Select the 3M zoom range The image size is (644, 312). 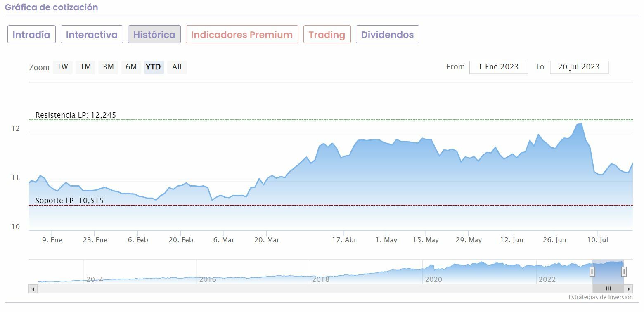pos(108,67)
